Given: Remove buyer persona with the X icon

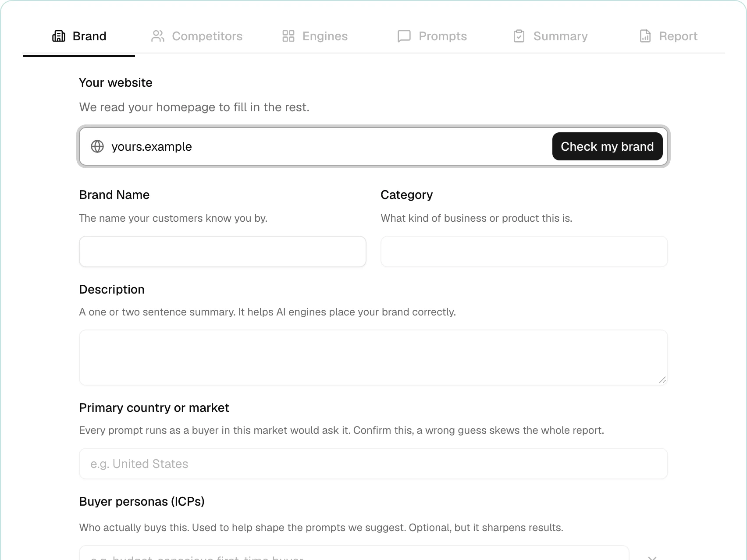Looking at the screenshot, I should [652, 558].
